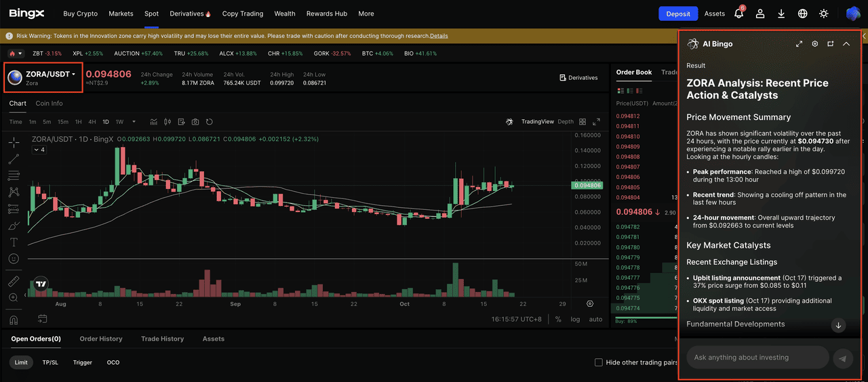Click the blue Deposit button
Screen dimensions: 868x382
point(678,14)
